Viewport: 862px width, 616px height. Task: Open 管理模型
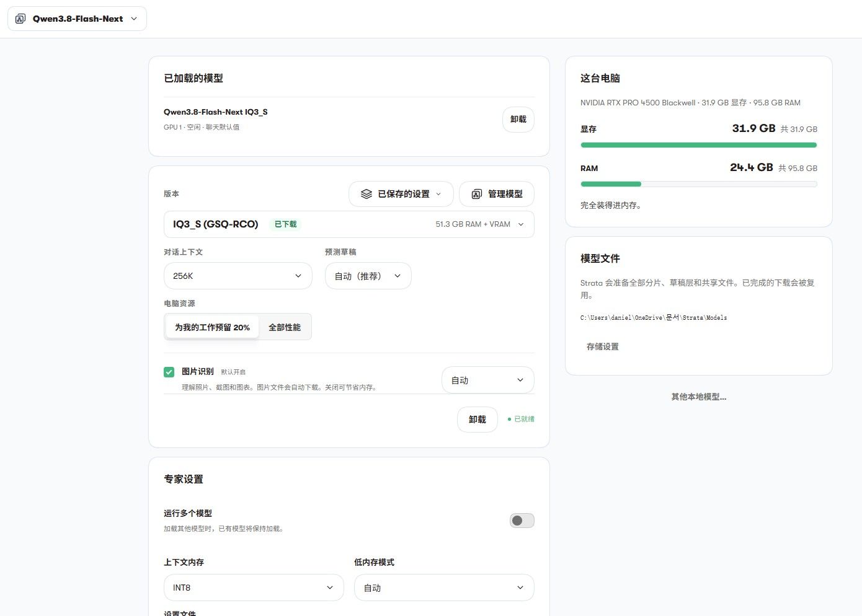coord(496,194)
